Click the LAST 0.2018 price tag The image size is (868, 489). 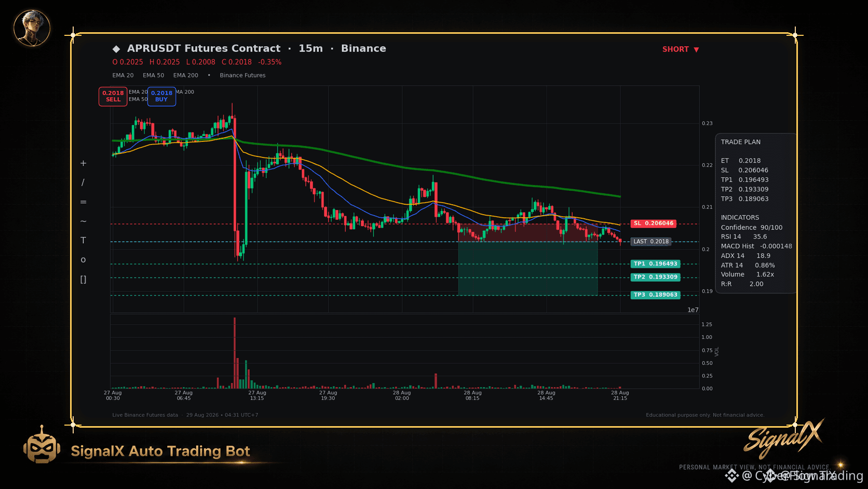651,242
